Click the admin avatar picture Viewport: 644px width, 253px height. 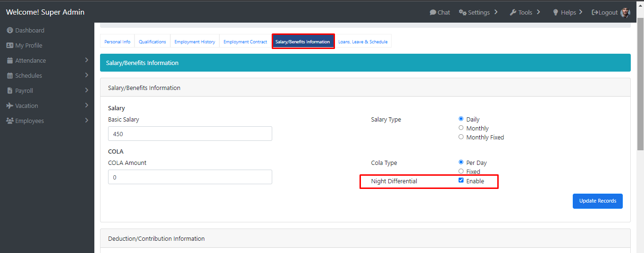coord(625,12)
